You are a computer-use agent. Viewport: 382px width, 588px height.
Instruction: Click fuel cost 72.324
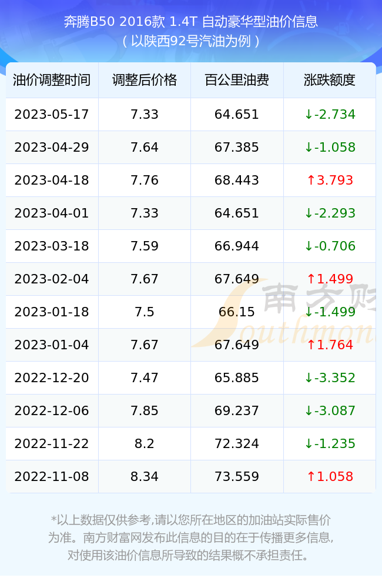tap(237, 444)
